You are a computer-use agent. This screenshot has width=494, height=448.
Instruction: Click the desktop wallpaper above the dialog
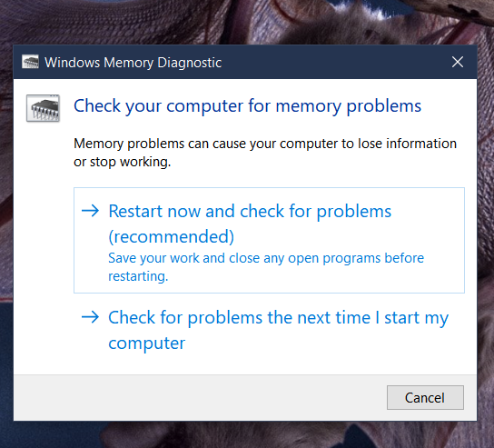(247, 22)
